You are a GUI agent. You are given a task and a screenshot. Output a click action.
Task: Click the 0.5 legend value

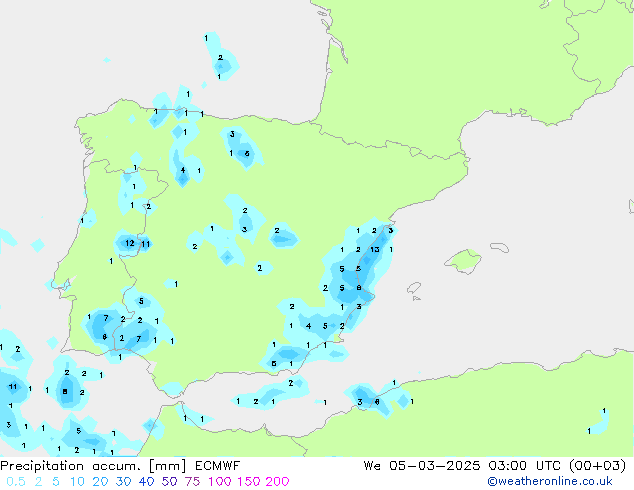point(16,482)
